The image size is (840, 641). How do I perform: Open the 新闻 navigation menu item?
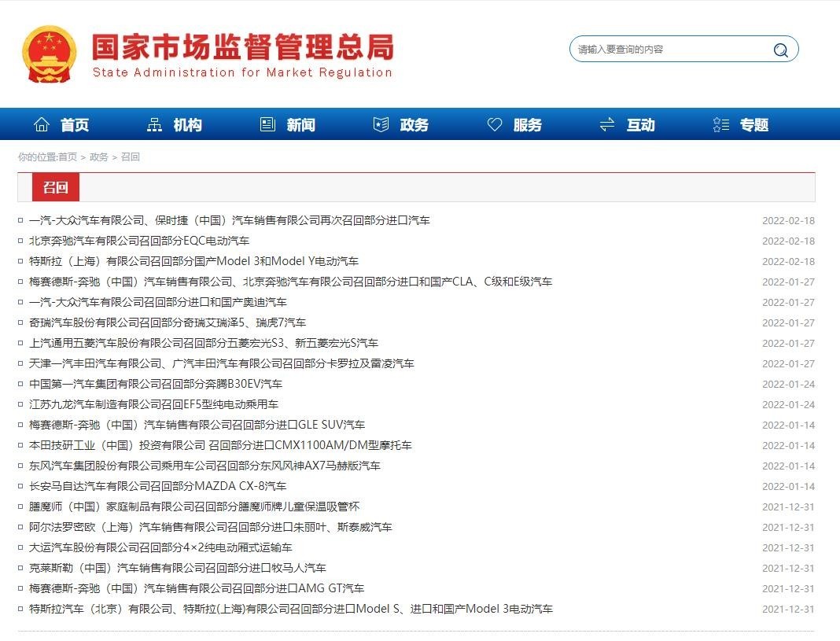pos(301,125)
